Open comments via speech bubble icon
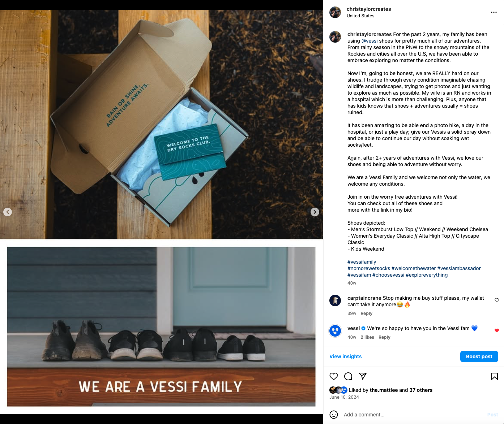This screenshot has width=504, height=424. tap(348, 376)
